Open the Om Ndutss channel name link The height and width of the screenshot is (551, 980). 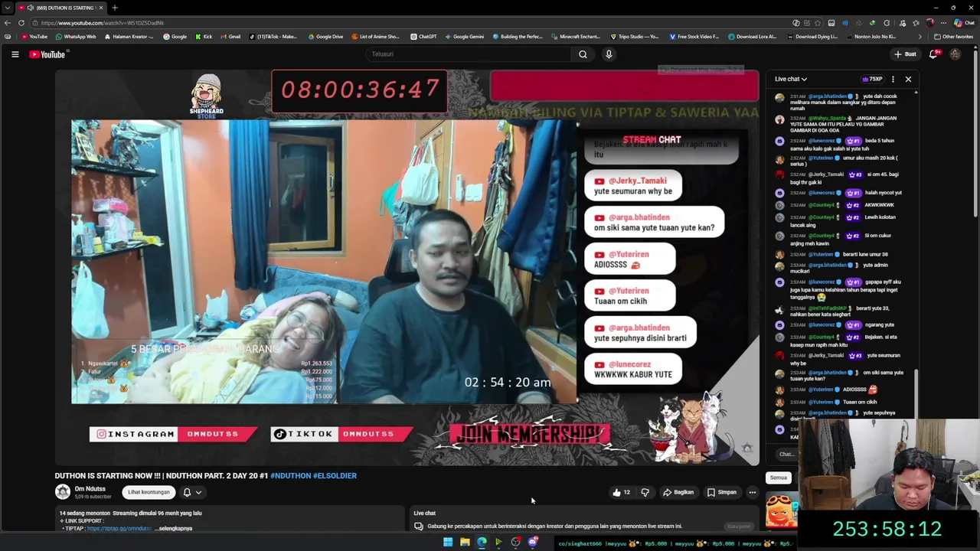(90, 488)
